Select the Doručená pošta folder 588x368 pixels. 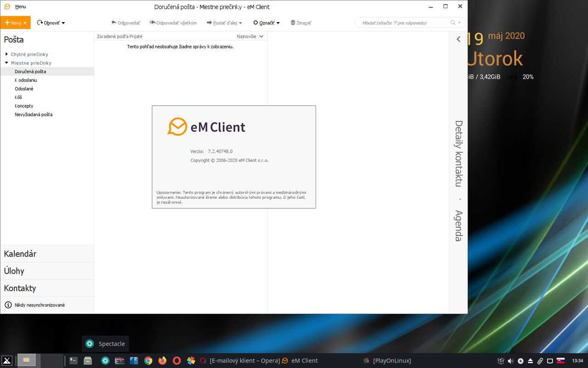47,72
